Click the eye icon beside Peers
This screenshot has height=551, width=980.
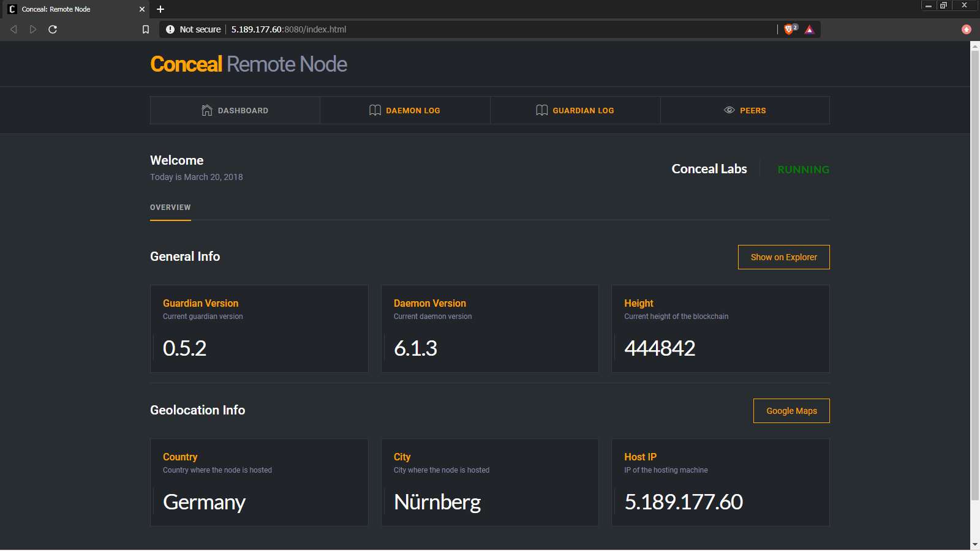coord(729,110)
